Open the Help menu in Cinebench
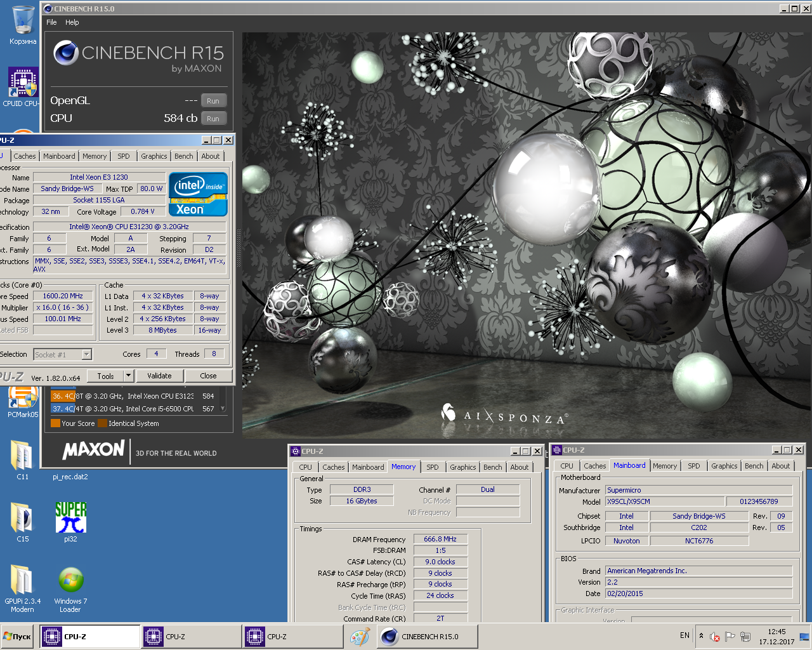The width and height of the screenshot is (812, 650). click(x=72, y=22)
